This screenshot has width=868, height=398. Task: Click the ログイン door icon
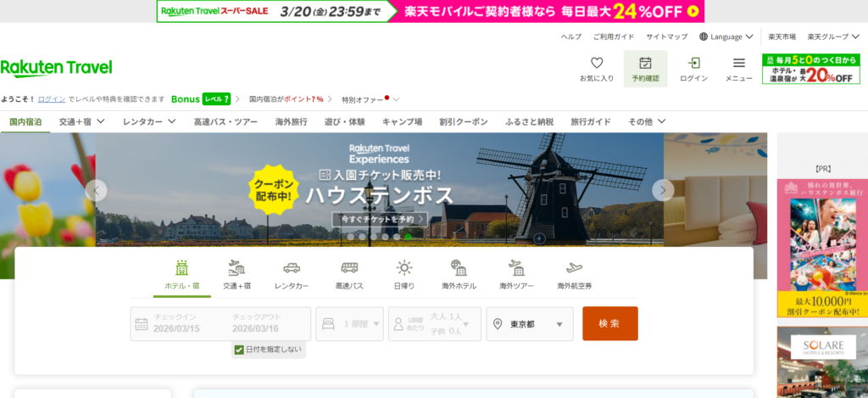click(693, 64)
